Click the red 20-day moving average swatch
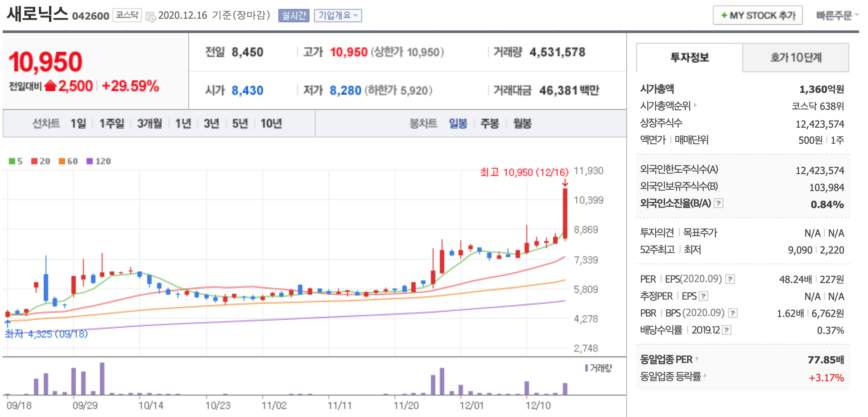 click(x=34, y=161)
